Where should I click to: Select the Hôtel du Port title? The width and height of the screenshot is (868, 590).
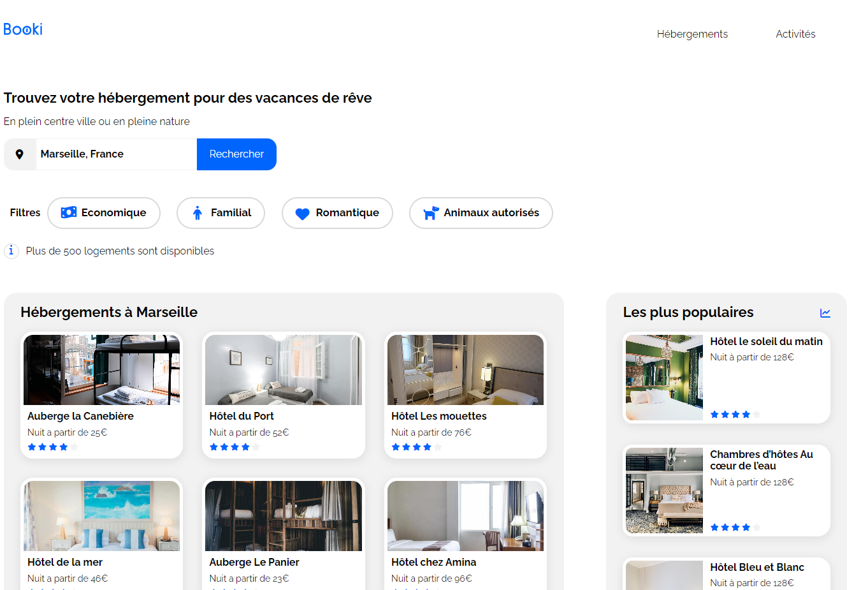[242, 416]
